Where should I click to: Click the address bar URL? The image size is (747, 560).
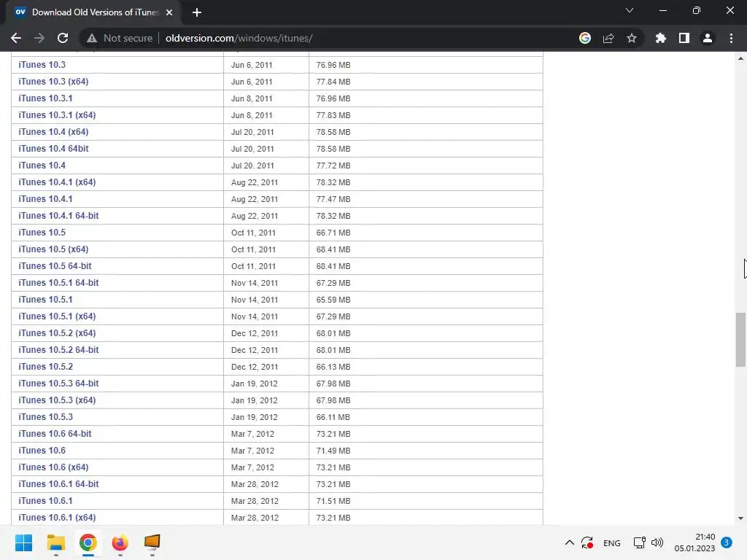pos(239,38)
